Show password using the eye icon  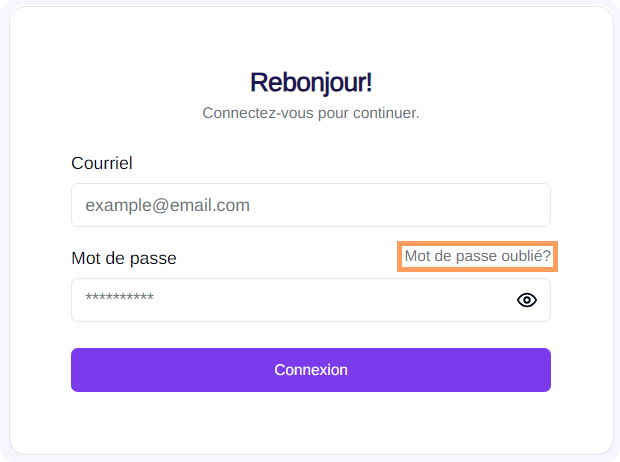527,300
